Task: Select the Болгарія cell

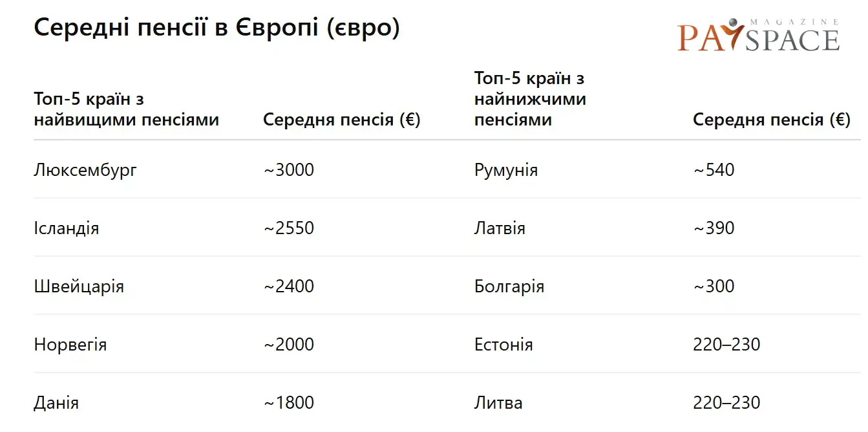Action: click(509, 286)
